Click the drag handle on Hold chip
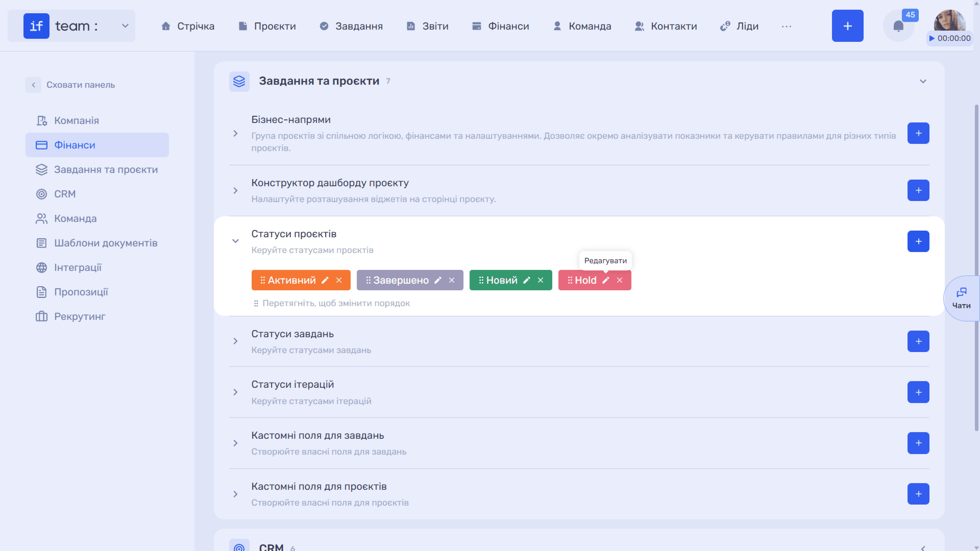This screenshot has height=551, width=980. pyautogui.click(x=570, y=280)
